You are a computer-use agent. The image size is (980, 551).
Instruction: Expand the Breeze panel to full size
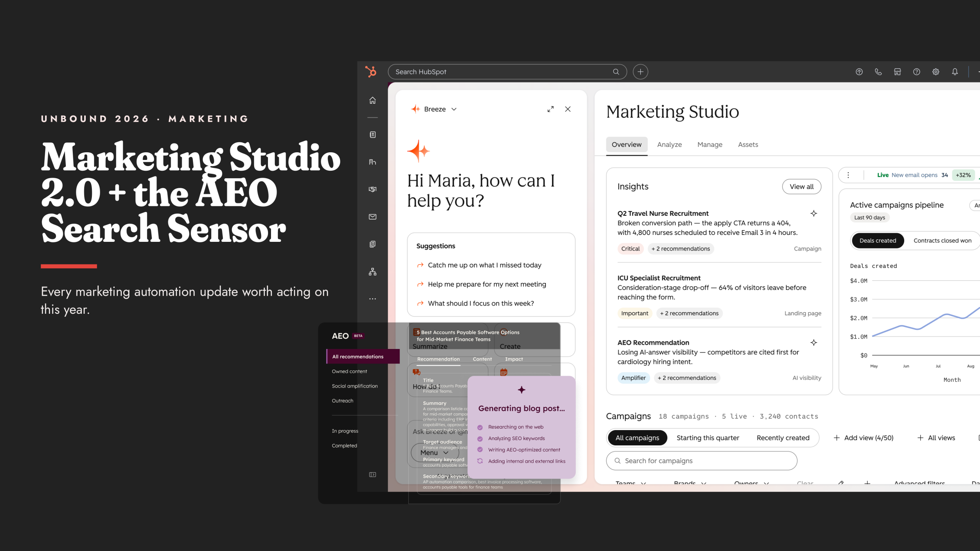[x=550, y=109]
